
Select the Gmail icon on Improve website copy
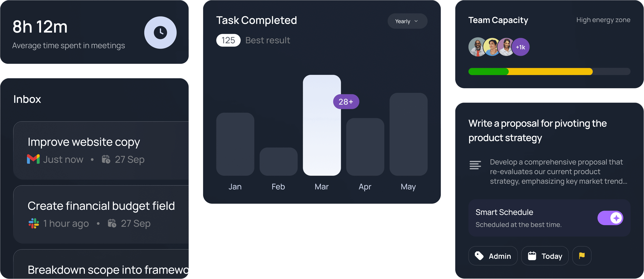[x=33, y=159]
